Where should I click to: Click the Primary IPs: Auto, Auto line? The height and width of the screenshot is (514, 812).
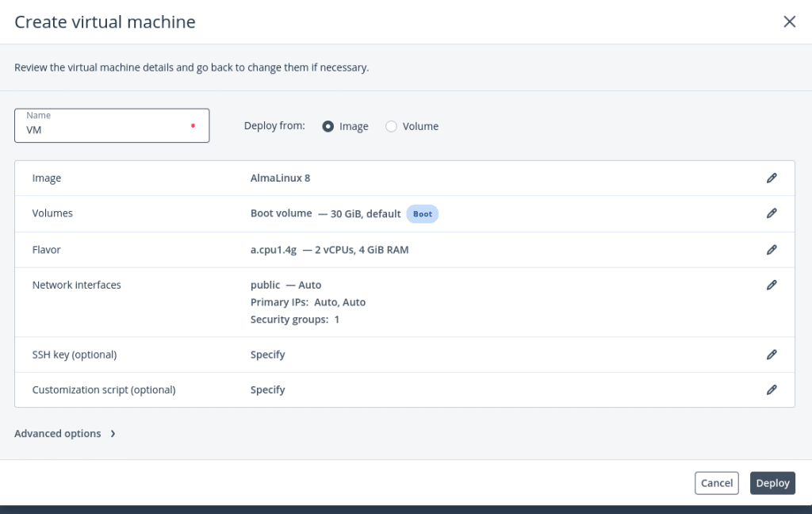[x=308, y=302]
